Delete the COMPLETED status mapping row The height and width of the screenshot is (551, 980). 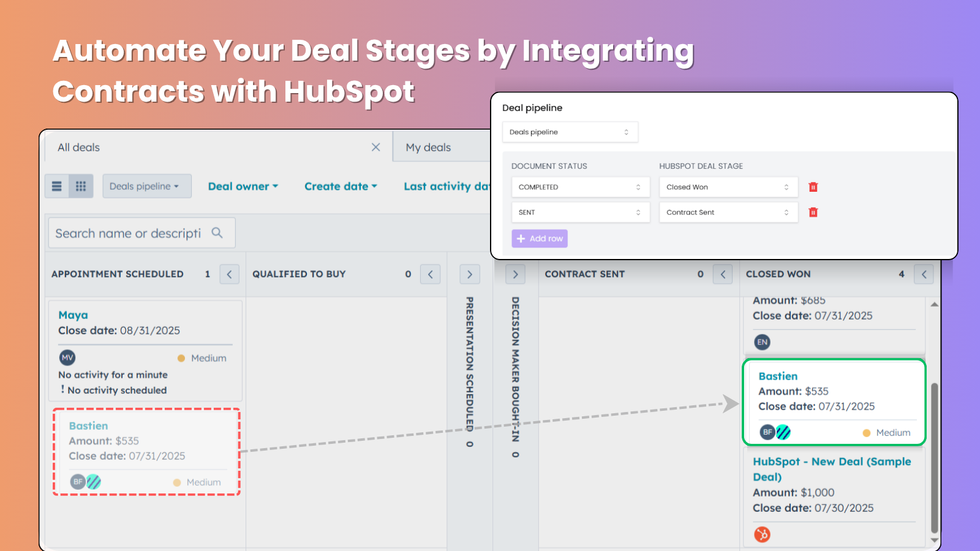click(x=813, y=187)
